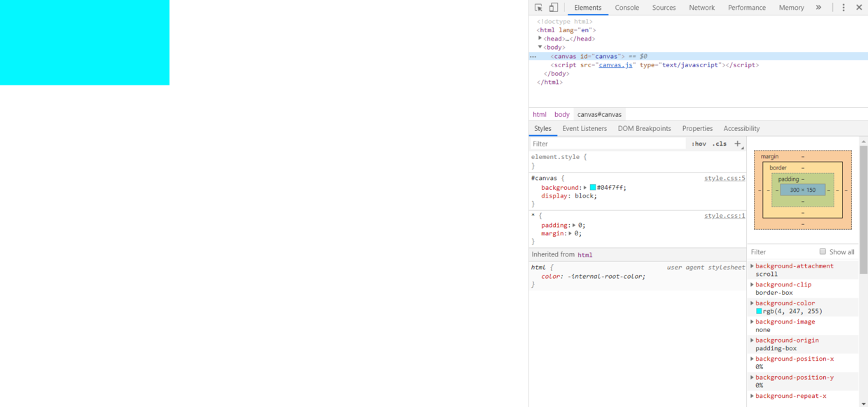Open the style.css:1 source link
This screenshot has height=407, width=868.
pyautogui.click(x=724, y=216)
